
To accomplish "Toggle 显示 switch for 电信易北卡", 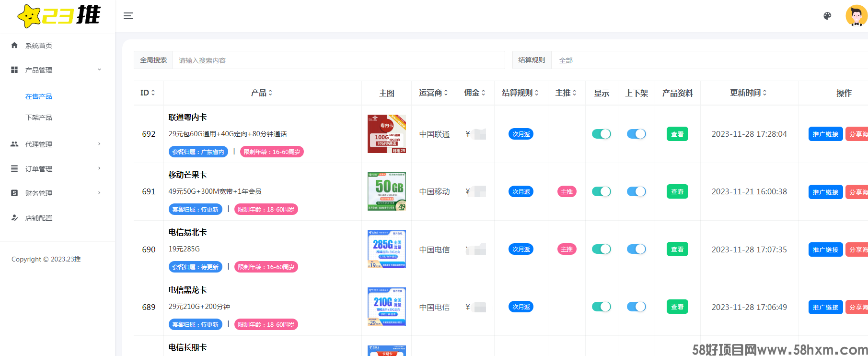I will click(x=602, y=249).
